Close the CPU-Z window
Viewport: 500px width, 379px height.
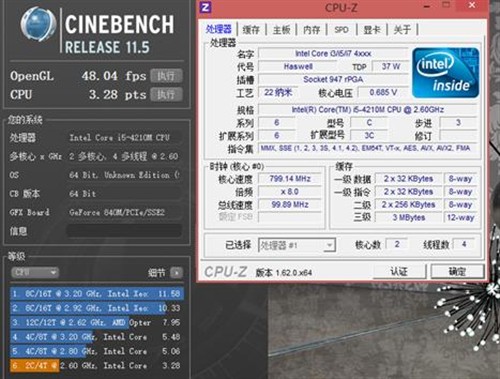tap(472, 5)
